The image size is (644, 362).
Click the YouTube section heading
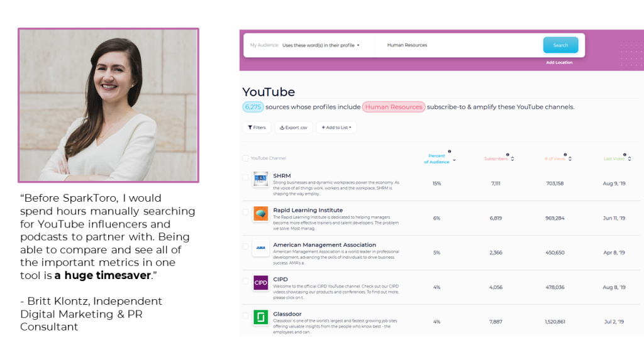pos(269,92)
